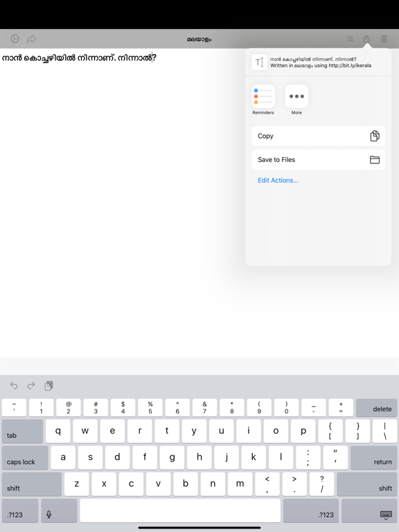Tap undo arrow above keyboard
The width and height of the screenshot is (399, 532).
click(x=14, y=385)
